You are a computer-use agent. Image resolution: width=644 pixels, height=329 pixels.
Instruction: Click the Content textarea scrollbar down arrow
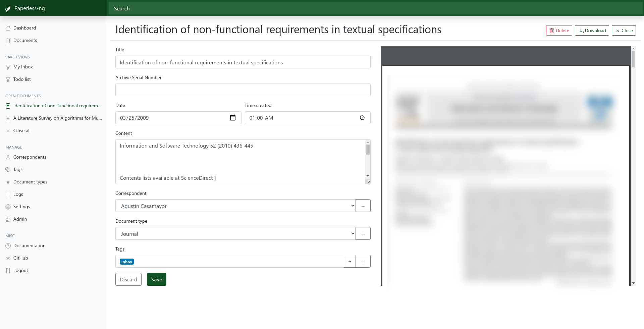pos(368,176)
